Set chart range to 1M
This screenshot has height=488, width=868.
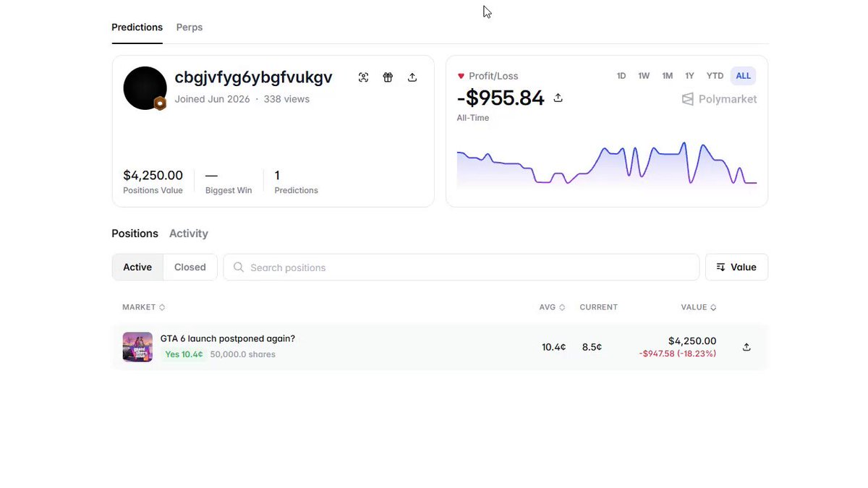668,76
